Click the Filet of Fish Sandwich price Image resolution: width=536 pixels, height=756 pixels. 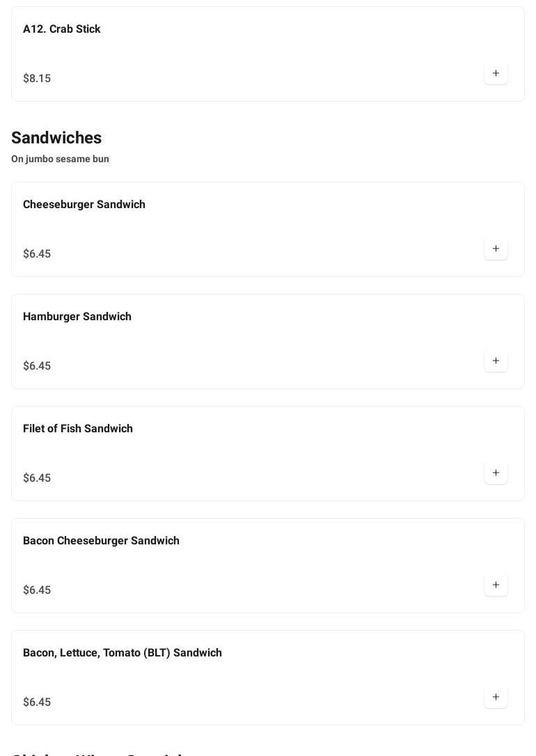[x=37, y=478]
